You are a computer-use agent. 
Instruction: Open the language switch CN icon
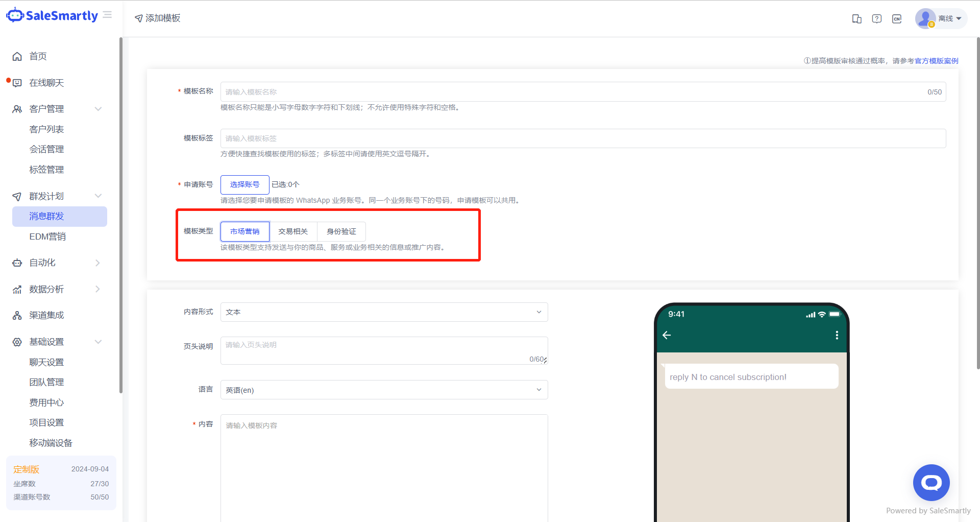(896, 19)
